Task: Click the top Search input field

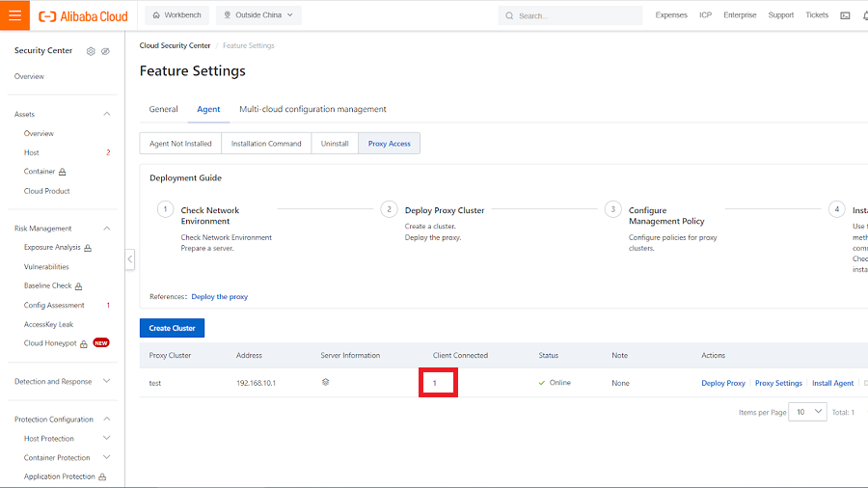Action: [x=579, y=15]
